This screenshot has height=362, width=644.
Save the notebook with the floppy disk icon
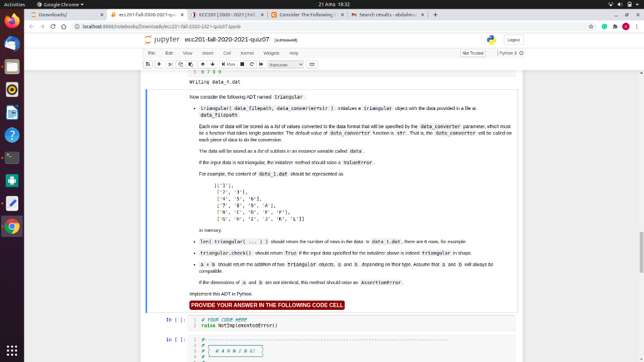(x=148, y=63)
